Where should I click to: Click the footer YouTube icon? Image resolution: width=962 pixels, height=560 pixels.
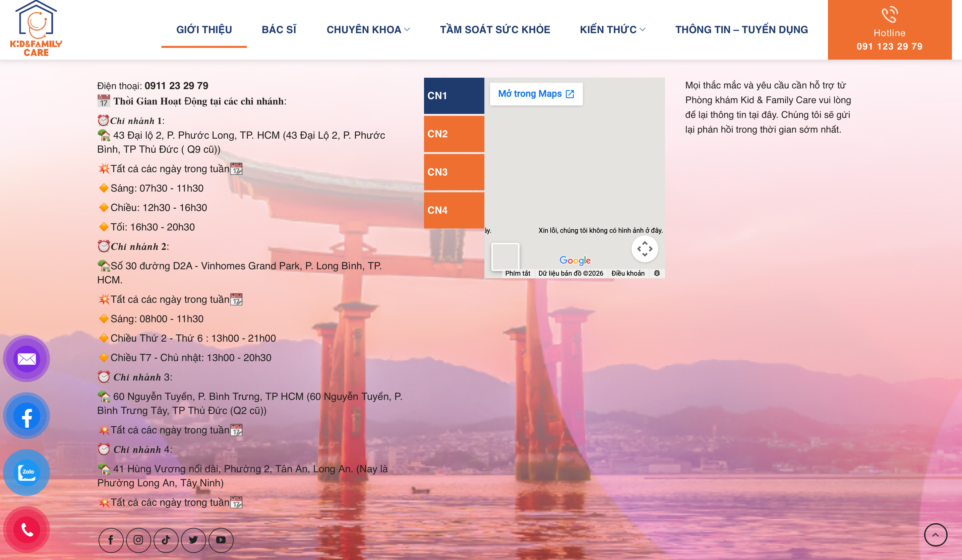coord(221,540)
